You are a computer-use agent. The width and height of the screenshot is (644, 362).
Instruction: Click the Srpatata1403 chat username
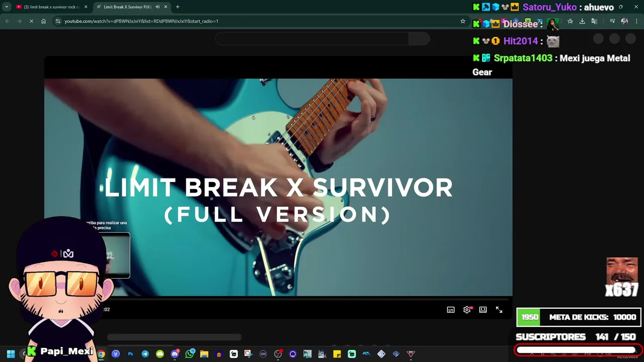(523, 58)
